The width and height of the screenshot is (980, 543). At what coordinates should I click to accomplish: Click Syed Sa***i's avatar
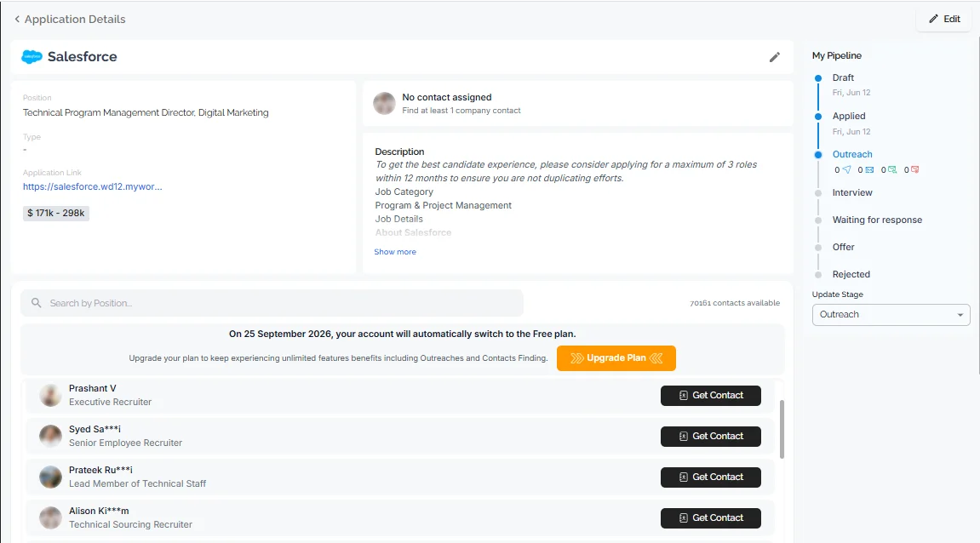pyautogui.click(x=50, y=436)
